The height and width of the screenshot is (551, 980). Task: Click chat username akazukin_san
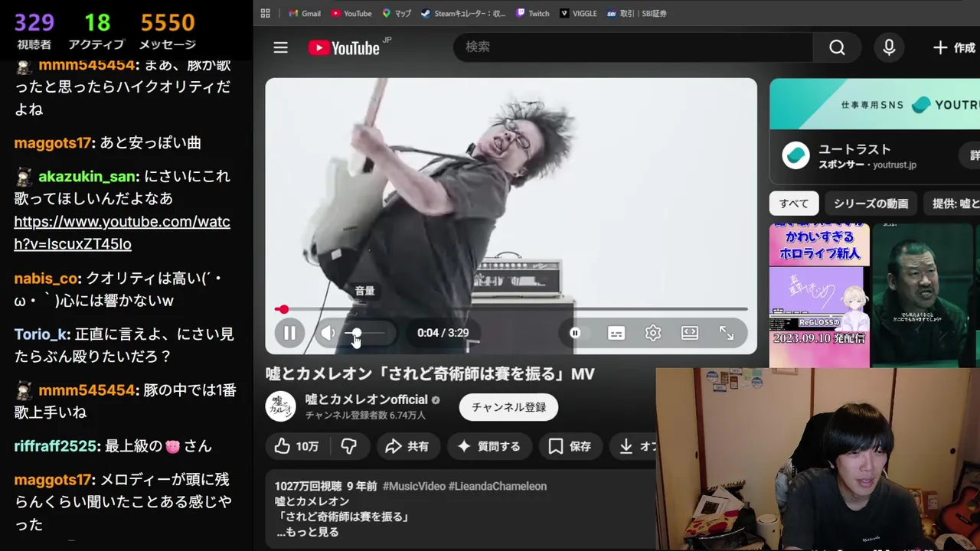(x=87, y=176)
